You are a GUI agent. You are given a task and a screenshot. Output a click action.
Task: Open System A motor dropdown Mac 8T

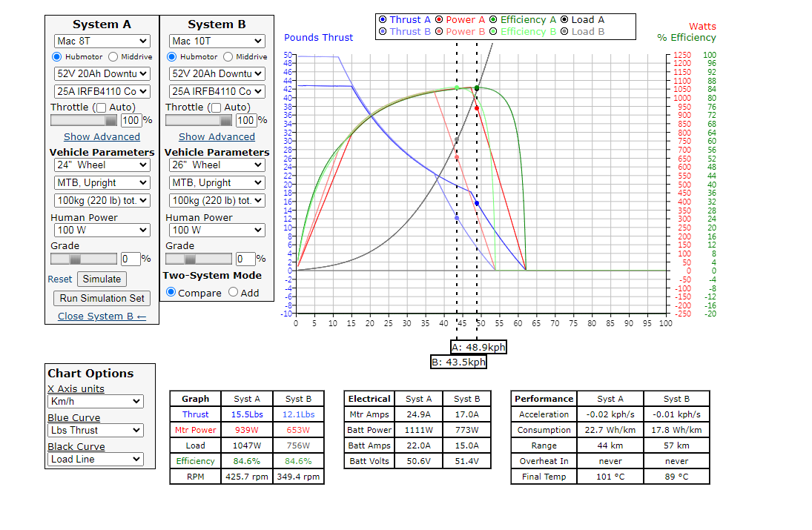pyautogui.click(x=102, y=41)
